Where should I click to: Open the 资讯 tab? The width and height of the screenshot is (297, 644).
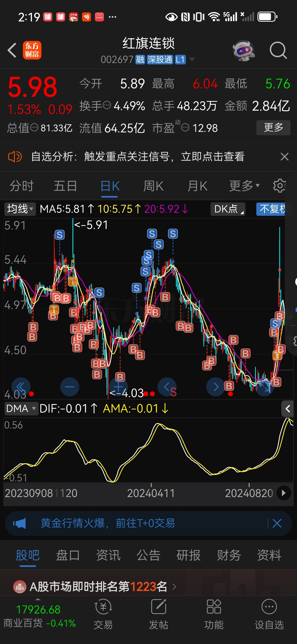pyautogui.click(x=108, y=555)
